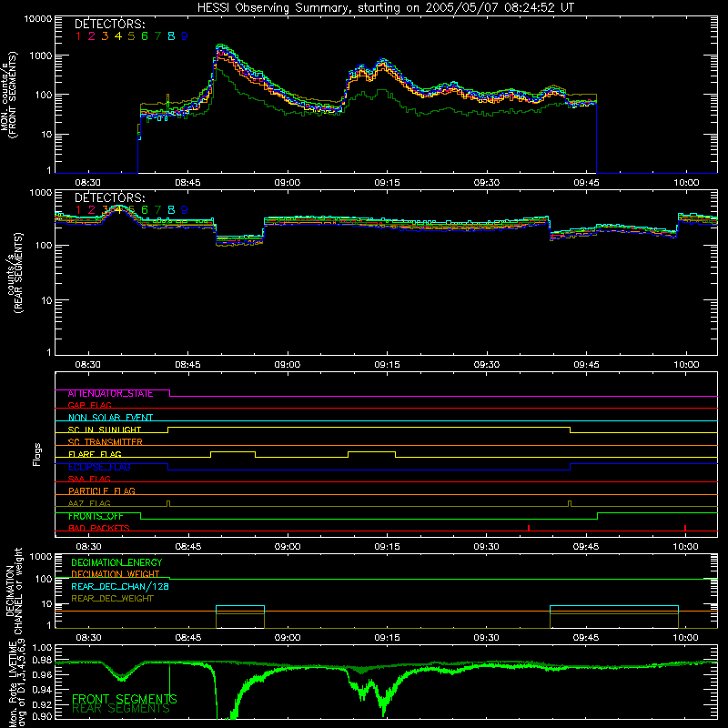Viewport: 728px width, 728px height.
Task: Select the NON_SOLAR_EVENT flag label
Action: click(110, 418)
